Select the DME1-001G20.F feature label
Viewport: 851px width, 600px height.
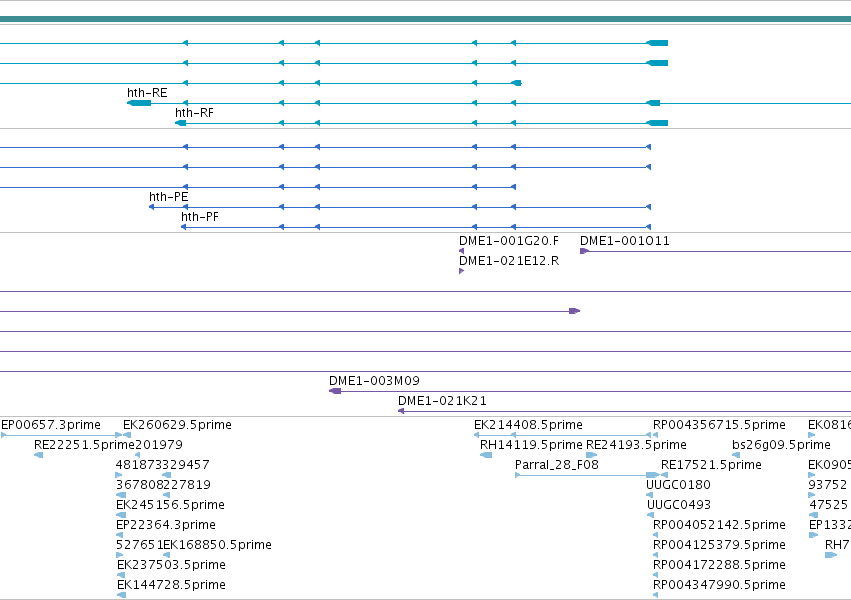(509, 241)
